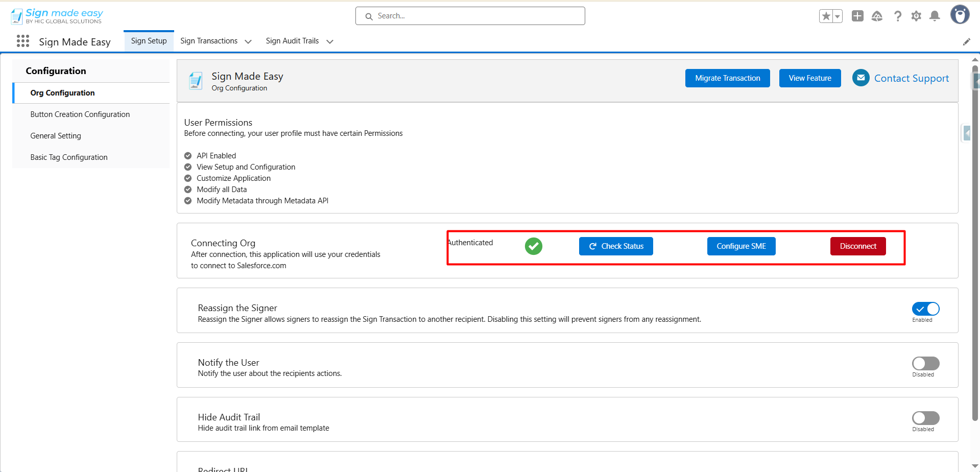Expand the Sign Transactions dropdown chevron
Image resolution: width=980 pixels, height=472 pixels.
click(248, 42)
